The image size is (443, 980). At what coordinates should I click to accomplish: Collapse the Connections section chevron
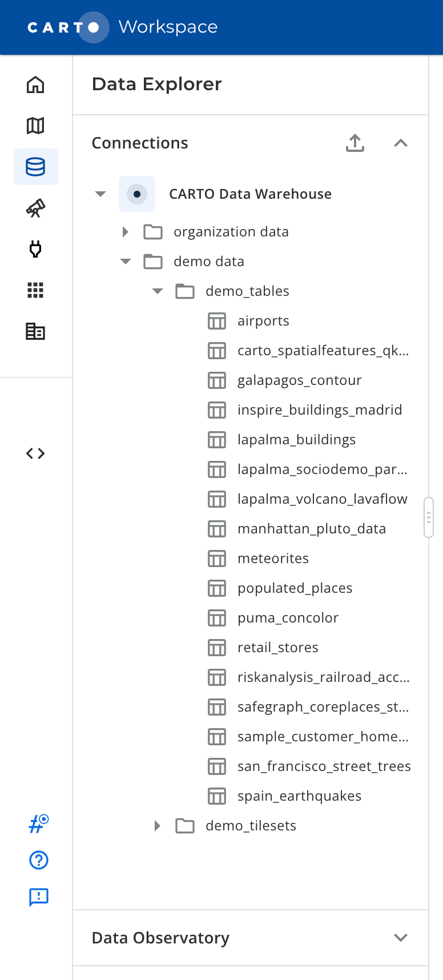[x=401, y=143]
